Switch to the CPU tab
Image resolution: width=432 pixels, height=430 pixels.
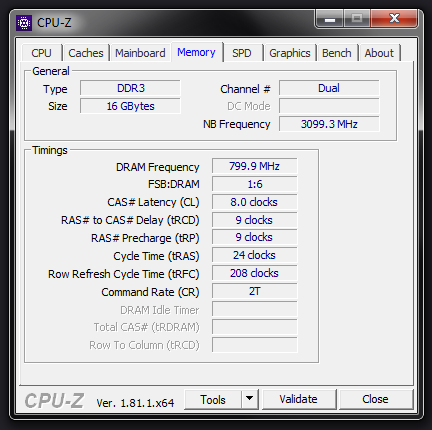click(x=42, y=53)
